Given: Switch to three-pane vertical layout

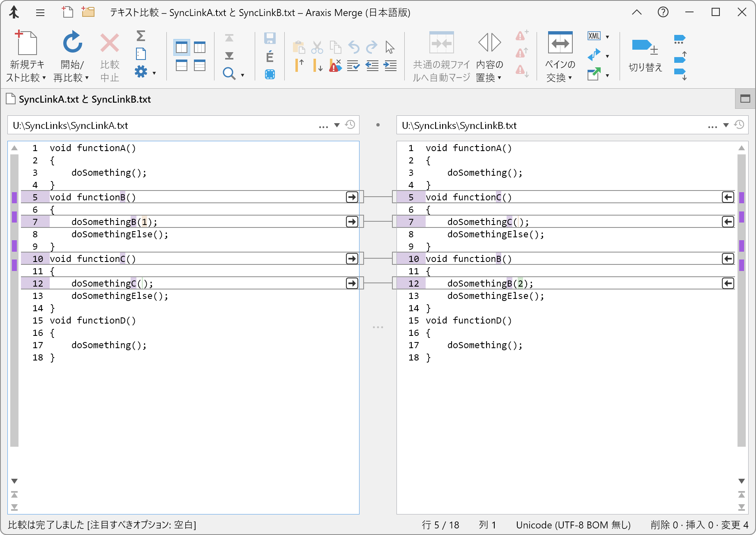Looking at the screenshot, I should tap(200, 48).
